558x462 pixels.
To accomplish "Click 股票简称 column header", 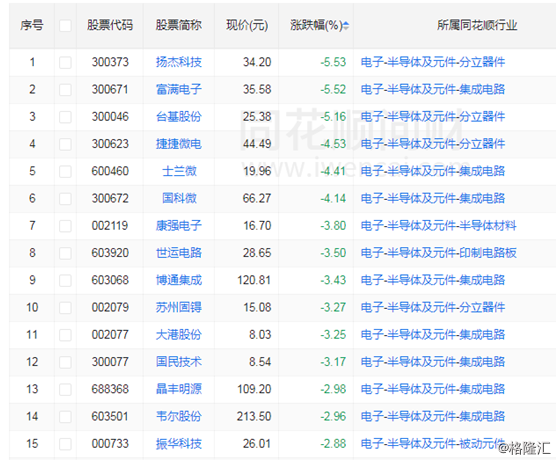I will (179, 25).
